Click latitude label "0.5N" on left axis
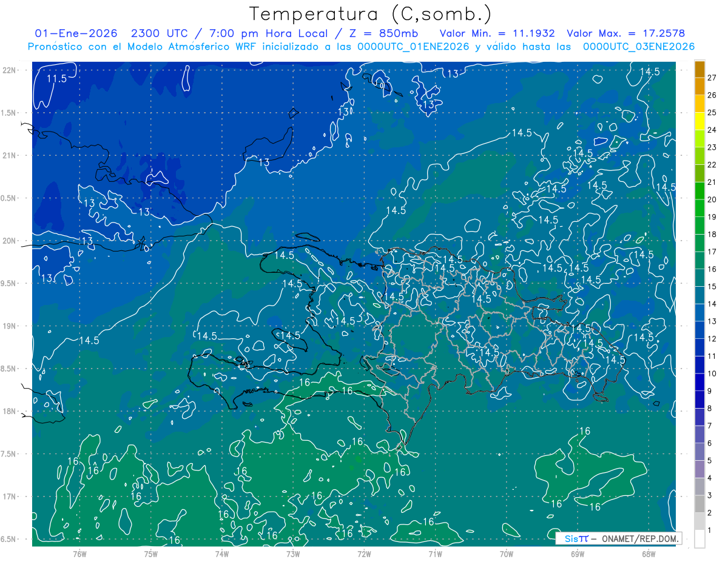 (x=9, y=198)
